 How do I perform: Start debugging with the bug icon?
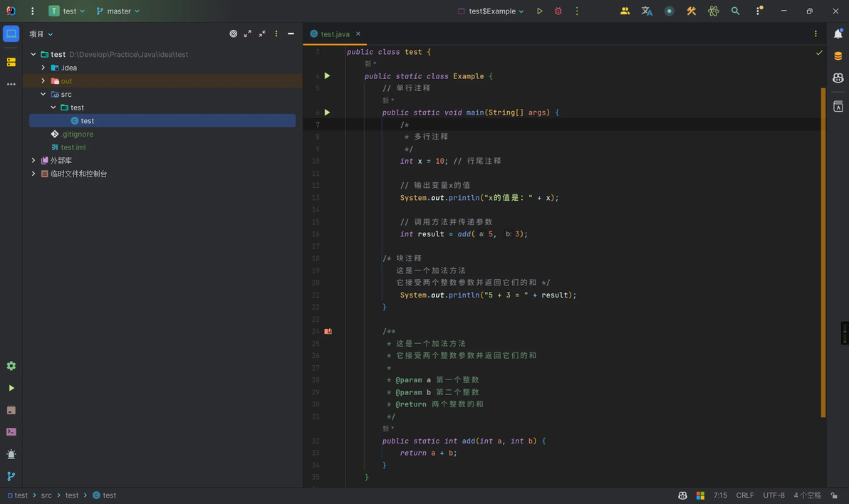point(558,11)
